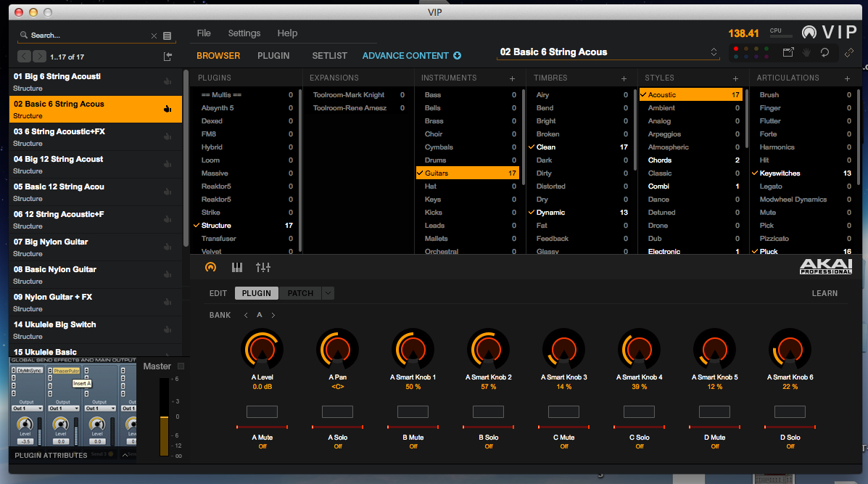The height and width of the screenshot is (484, 868).
Task: Open the mixer sliders view icon
Action: (263, 268)
